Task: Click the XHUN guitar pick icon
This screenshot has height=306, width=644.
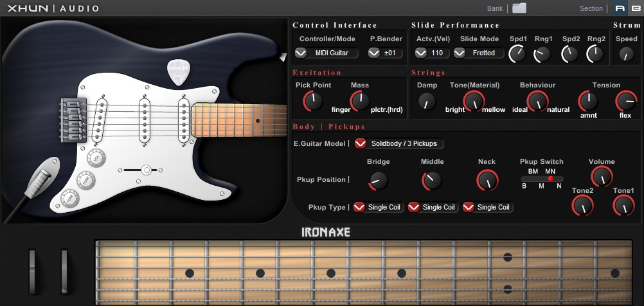Action: tap(179, 72)
